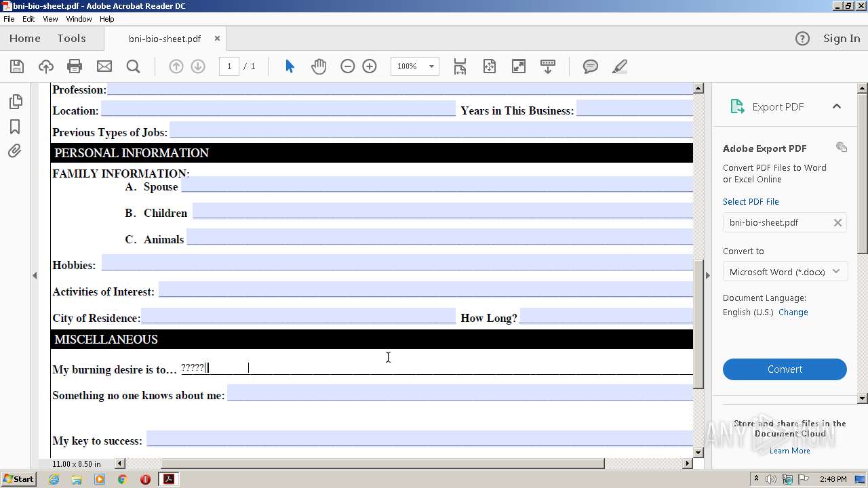The image size is (868, 488).
Task: Go to the previous page with the up arrow
Action: click(x=176, y=66)
